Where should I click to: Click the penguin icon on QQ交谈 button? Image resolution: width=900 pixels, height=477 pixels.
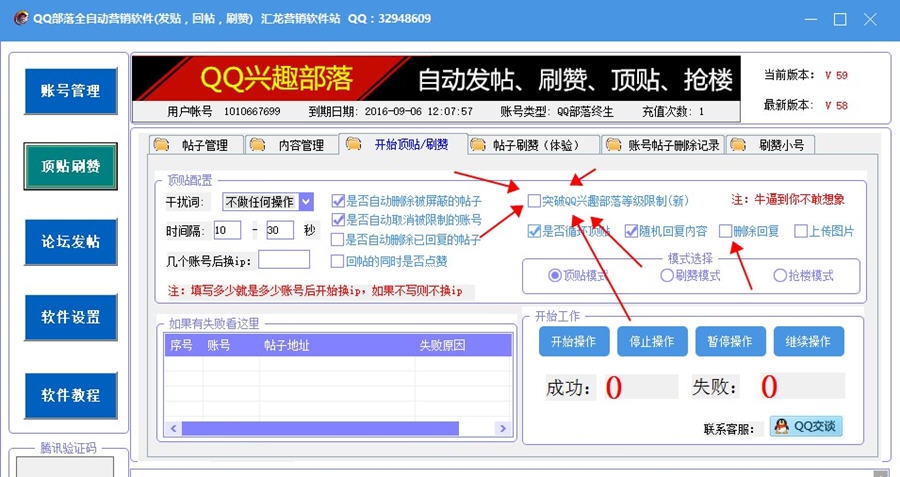coord(781,426)
